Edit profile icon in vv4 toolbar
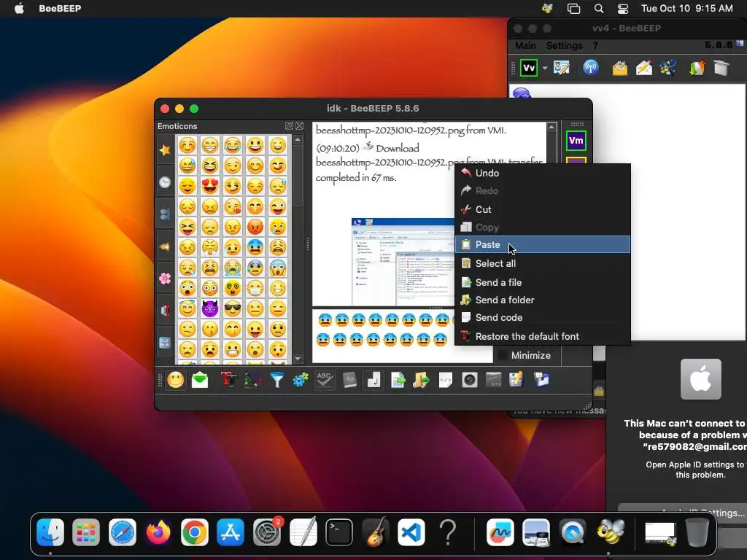 pos(561,68)
